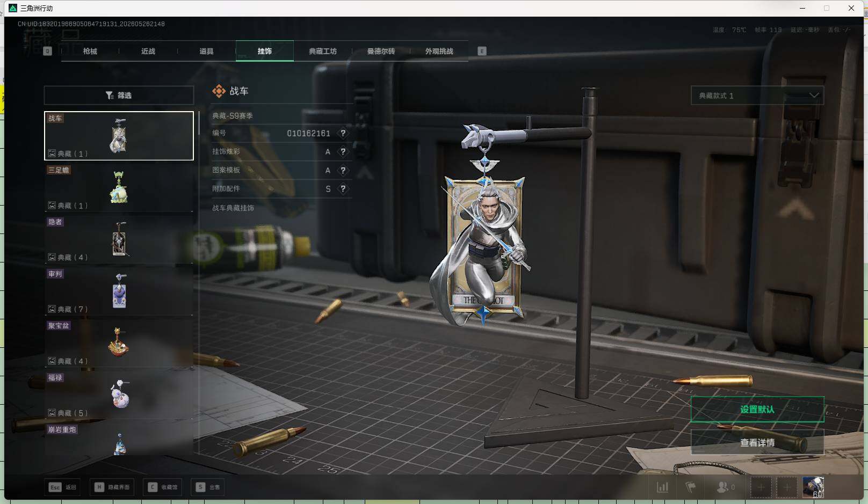This screenshot has width=868, height=504.
Task: Open the 枪械 tab
Action: (x=90, y=51)
